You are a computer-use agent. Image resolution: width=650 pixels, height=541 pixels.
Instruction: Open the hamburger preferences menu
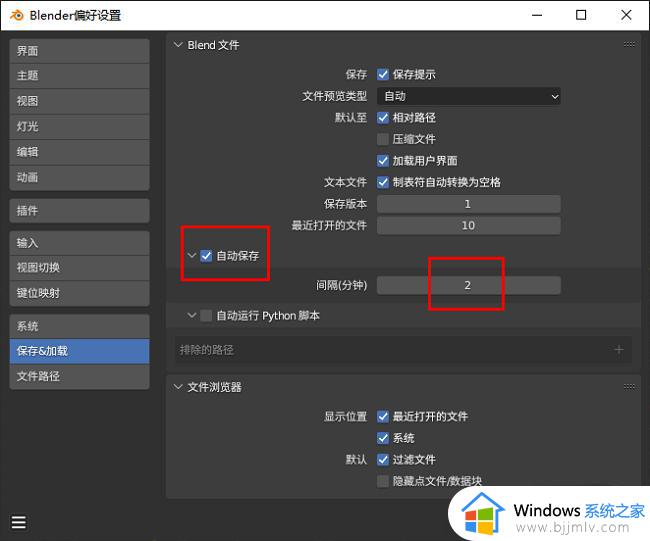point(19,522)
